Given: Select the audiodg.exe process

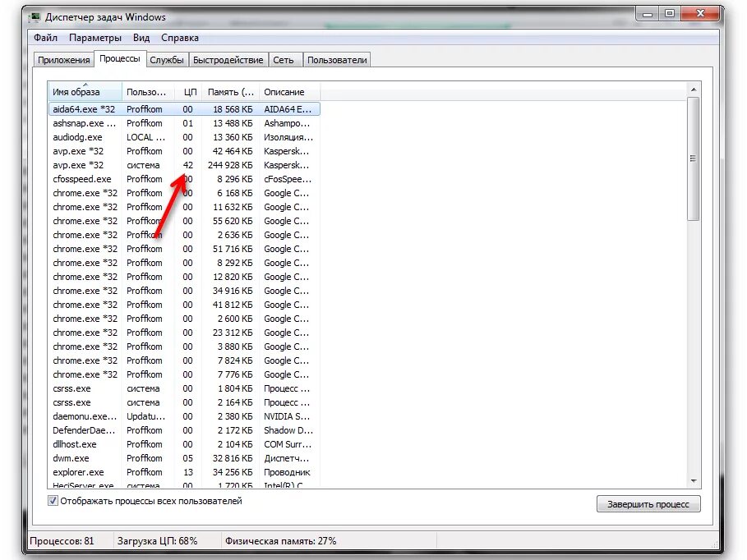Looking at the screenshot, I should click(x=184, y=137).
